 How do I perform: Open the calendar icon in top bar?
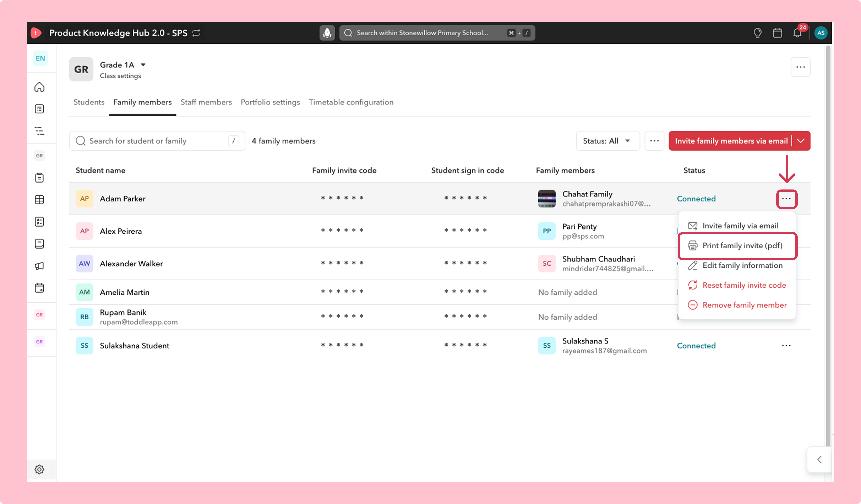pyautogui.click(x=777, y=33)
